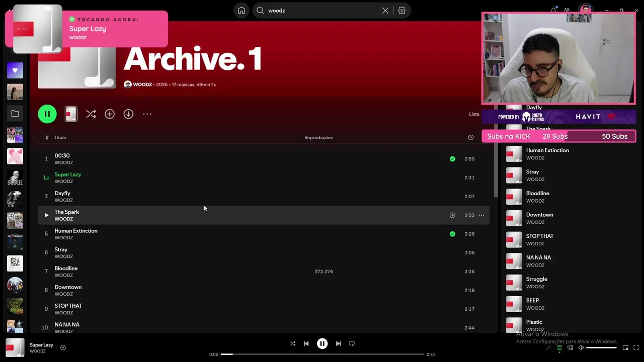Open Super Lazy title in bottom bar
Viewport: 644px width, 362px height.
coord(41,345)
